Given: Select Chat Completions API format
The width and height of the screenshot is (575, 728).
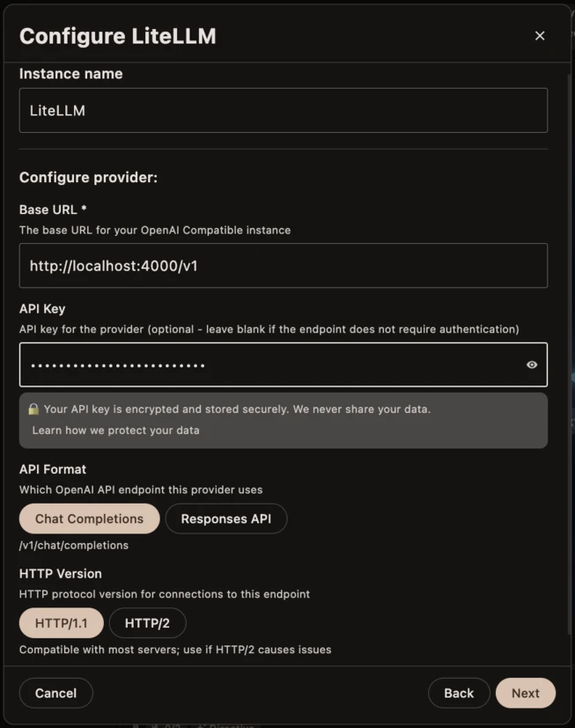Looking at the screenshot, I should (89, 518).
